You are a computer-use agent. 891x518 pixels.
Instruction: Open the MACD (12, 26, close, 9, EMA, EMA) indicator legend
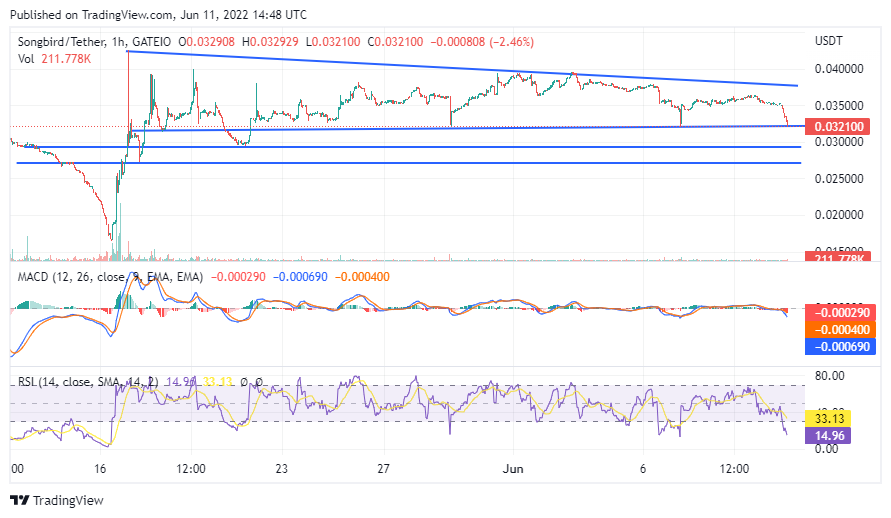coord(110,277)
